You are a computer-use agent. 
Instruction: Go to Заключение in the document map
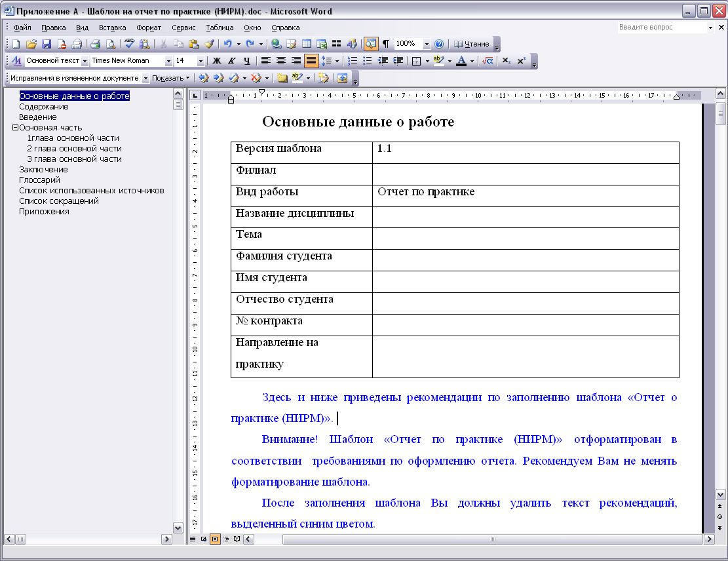point(43,170)
